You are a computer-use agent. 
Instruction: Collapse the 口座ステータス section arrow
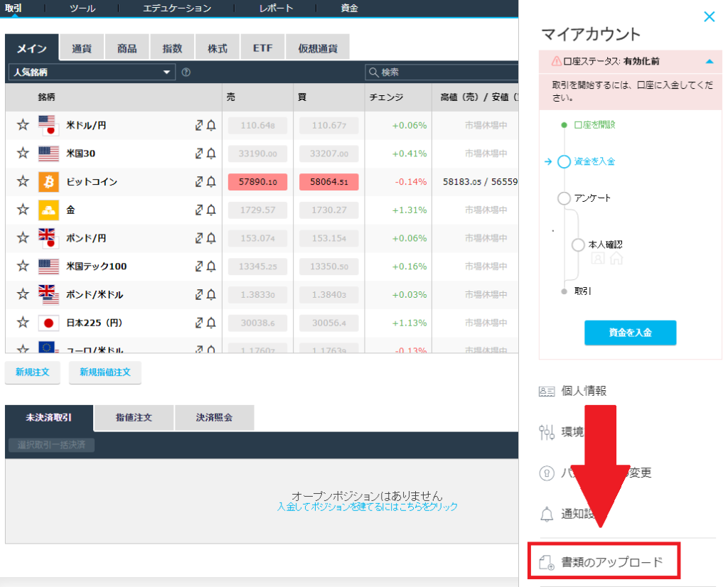pyautogui.click(x=709, y=61)
